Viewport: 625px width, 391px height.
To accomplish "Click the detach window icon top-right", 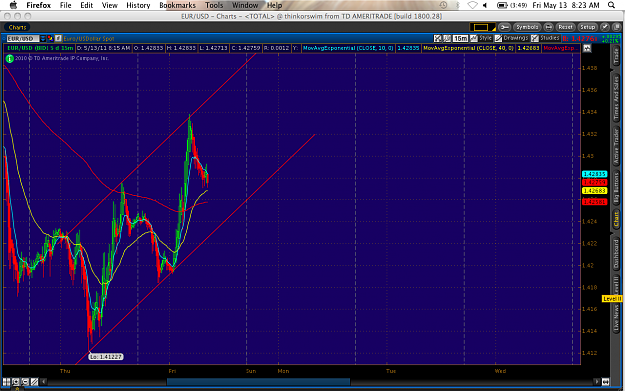I will (x=616, y=27).
